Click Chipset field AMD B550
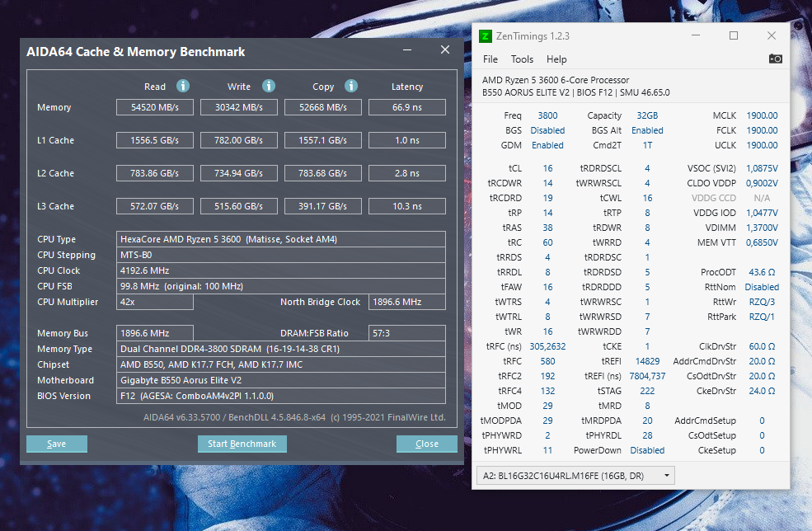This screenshot has height=531, width=812. point(280,364)
